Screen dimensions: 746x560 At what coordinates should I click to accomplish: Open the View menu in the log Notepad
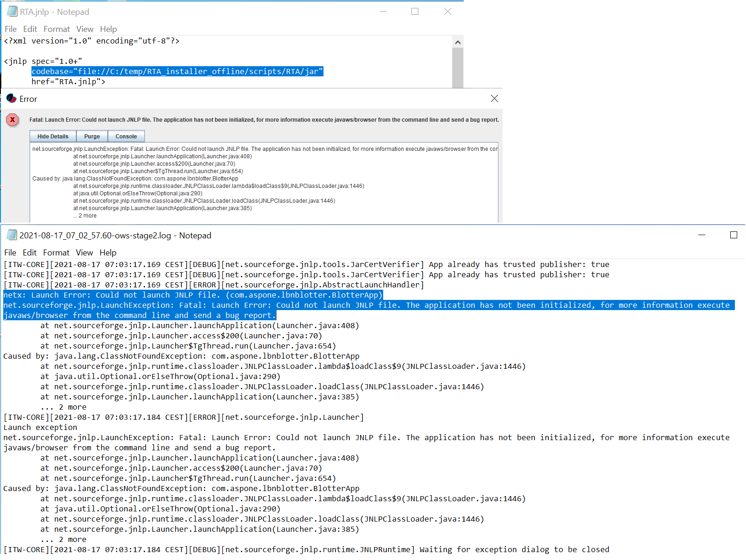(x=84, y=253)
